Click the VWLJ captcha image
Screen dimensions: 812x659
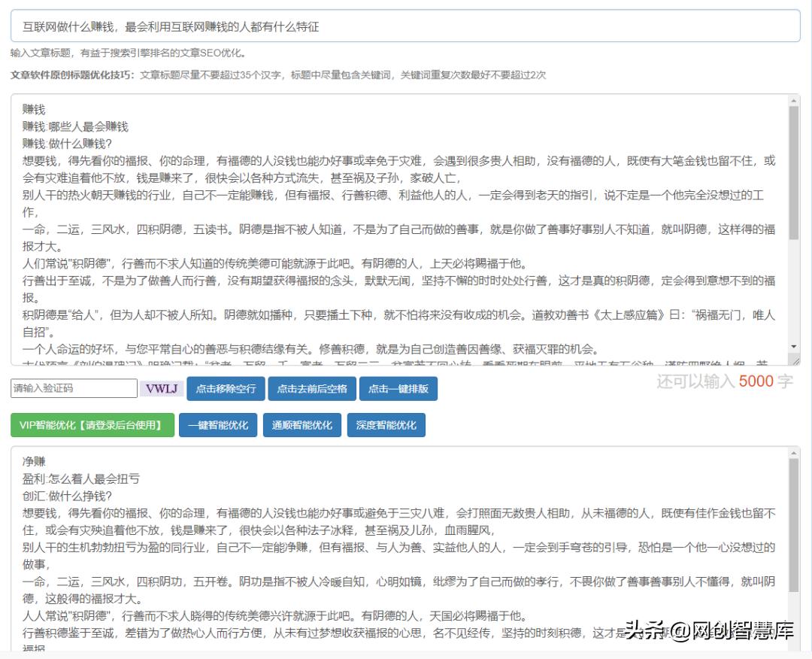(162, 389)
